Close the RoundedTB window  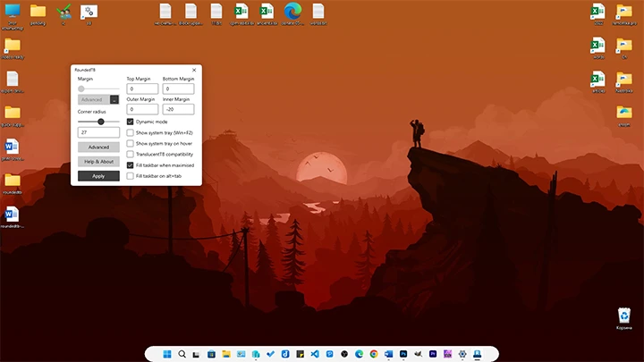(194, 70)
